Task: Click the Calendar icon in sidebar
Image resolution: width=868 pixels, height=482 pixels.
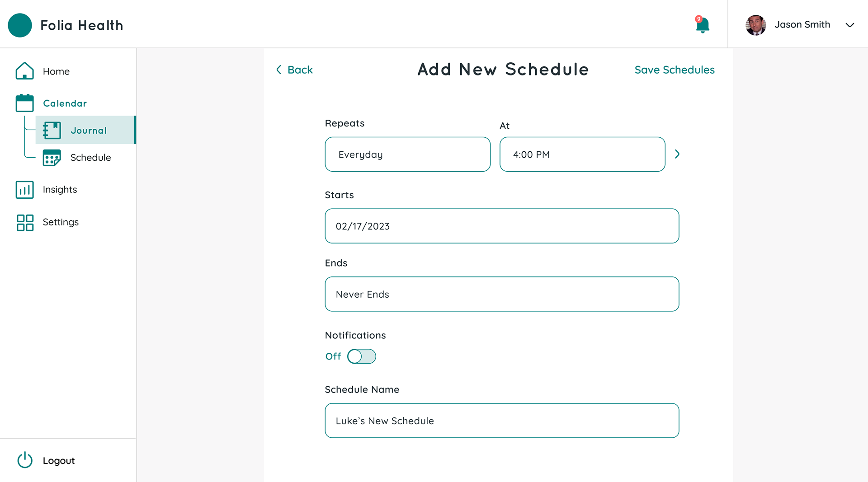Action: point(25,103)
